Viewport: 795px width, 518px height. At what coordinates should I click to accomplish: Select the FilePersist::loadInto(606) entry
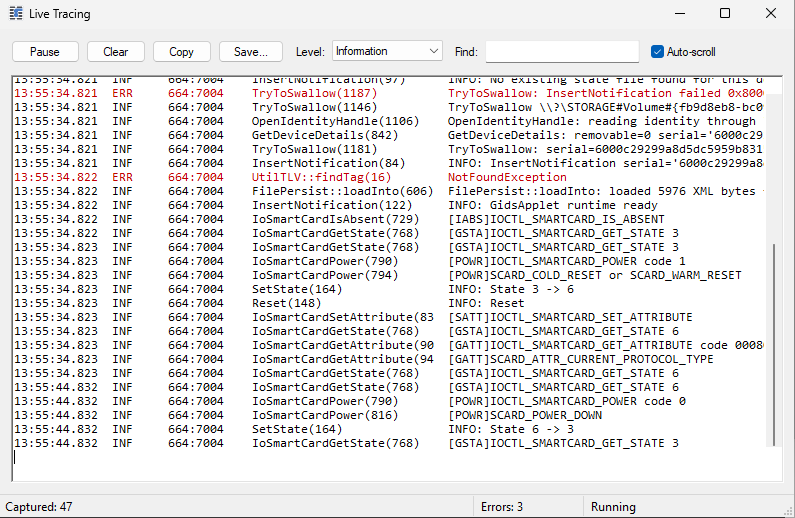[388, 191]
